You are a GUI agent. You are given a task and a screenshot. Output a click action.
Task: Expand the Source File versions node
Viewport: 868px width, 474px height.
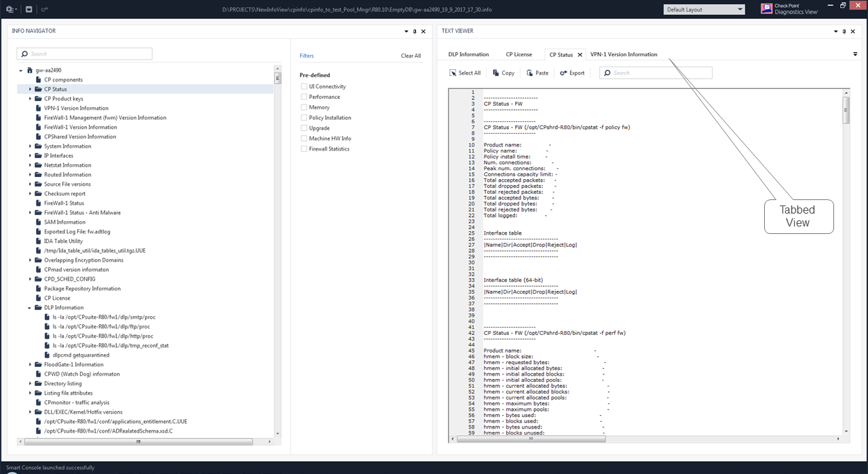coord(31,184)
